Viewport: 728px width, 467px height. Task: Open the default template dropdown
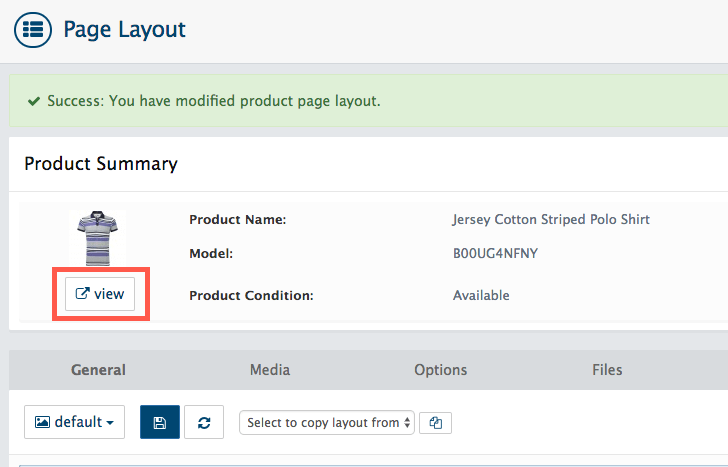[x=74, y=422]
